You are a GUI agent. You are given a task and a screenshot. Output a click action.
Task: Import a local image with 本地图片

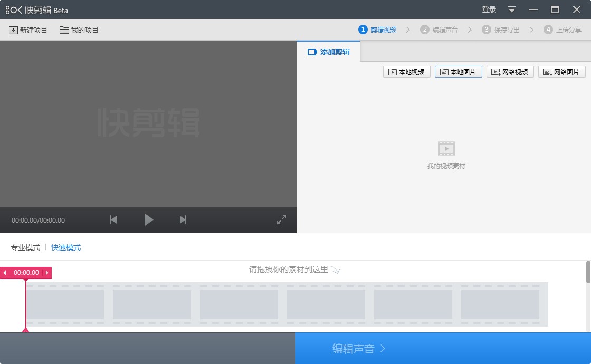tap(458, 71)
